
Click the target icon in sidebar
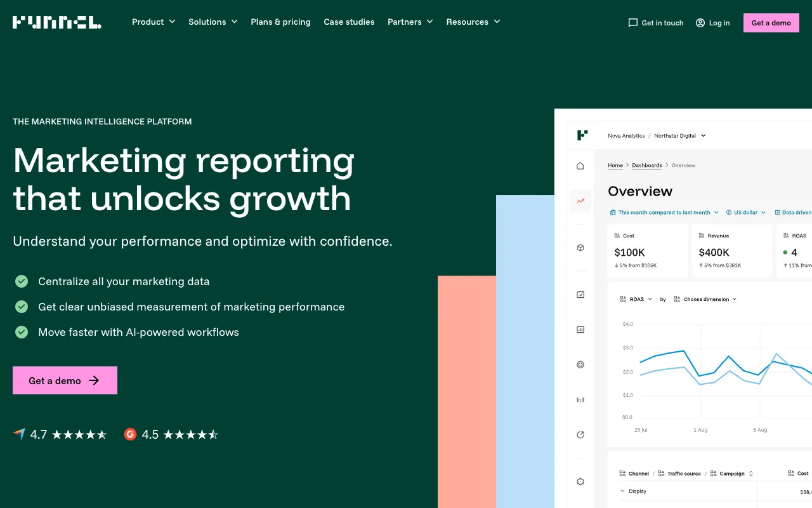[580, 364]
